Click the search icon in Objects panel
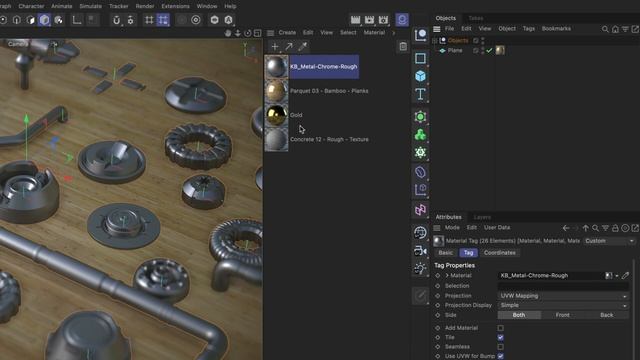This screenshot has width=640, height=360. (605, 29)
